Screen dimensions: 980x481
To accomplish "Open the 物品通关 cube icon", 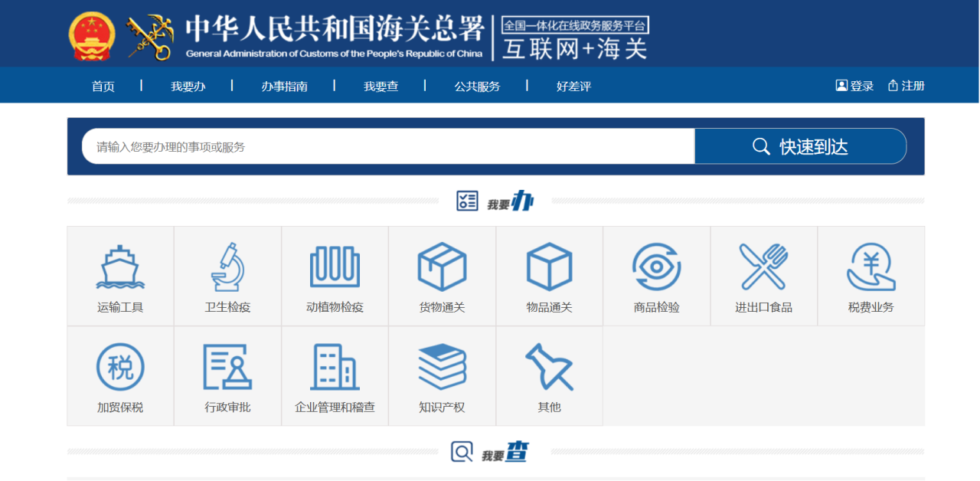I will (x=549, y=267).
